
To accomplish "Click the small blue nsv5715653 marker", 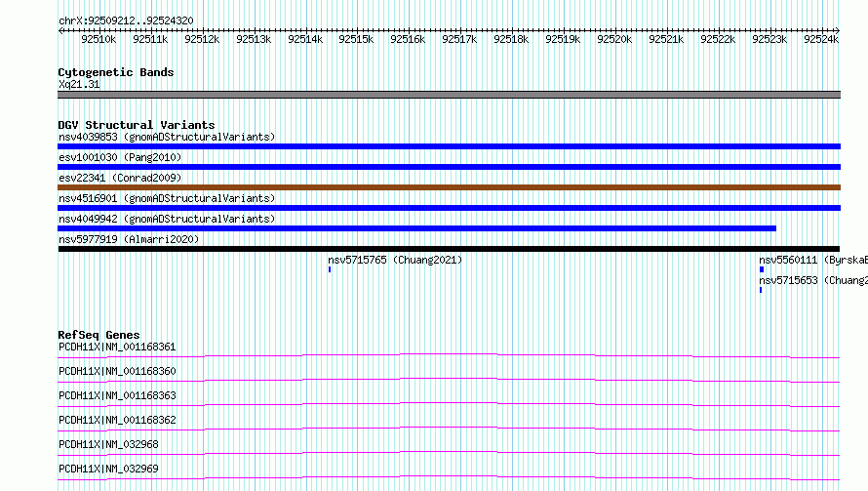I will tap(761, 290).
